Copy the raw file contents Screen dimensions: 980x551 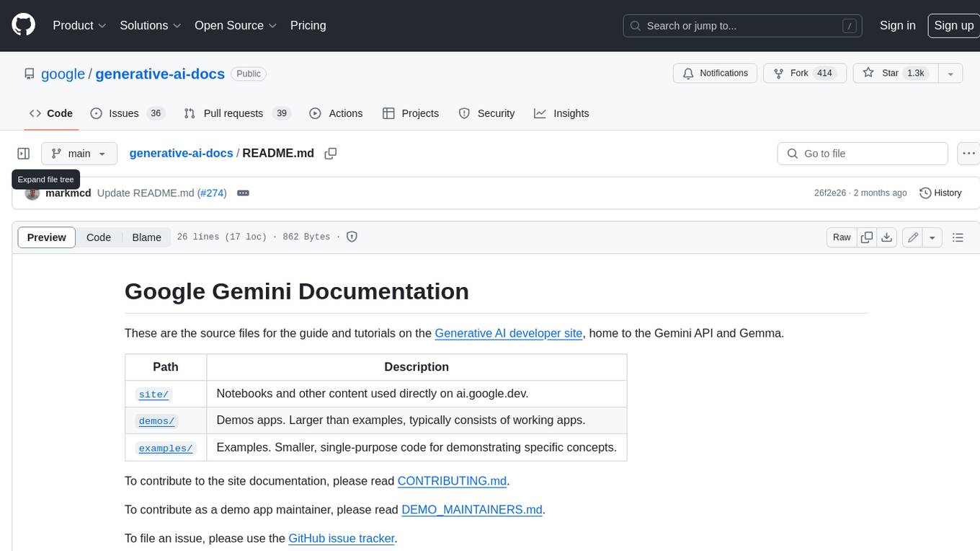click(x=867, y=237)
